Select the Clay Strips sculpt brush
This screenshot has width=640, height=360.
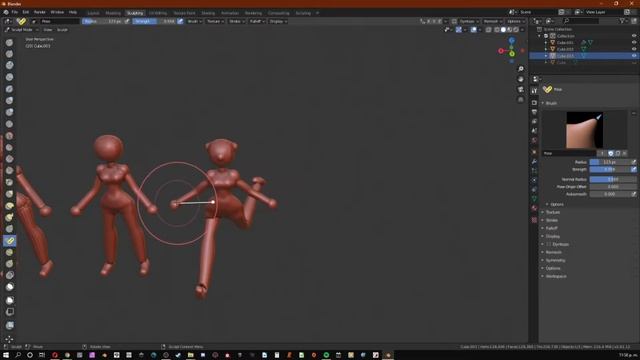9,77
